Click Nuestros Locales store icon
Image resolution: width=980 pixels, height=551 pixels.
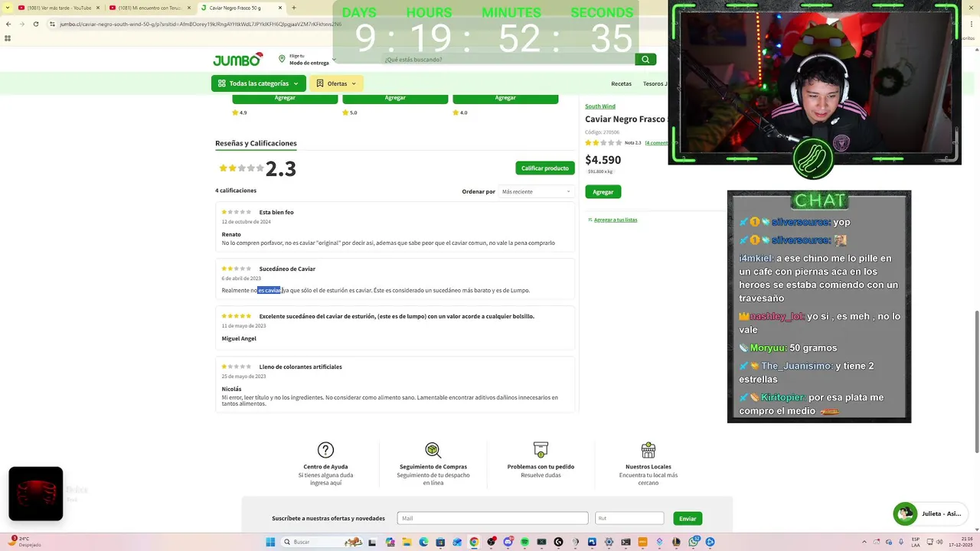point(648,450)
